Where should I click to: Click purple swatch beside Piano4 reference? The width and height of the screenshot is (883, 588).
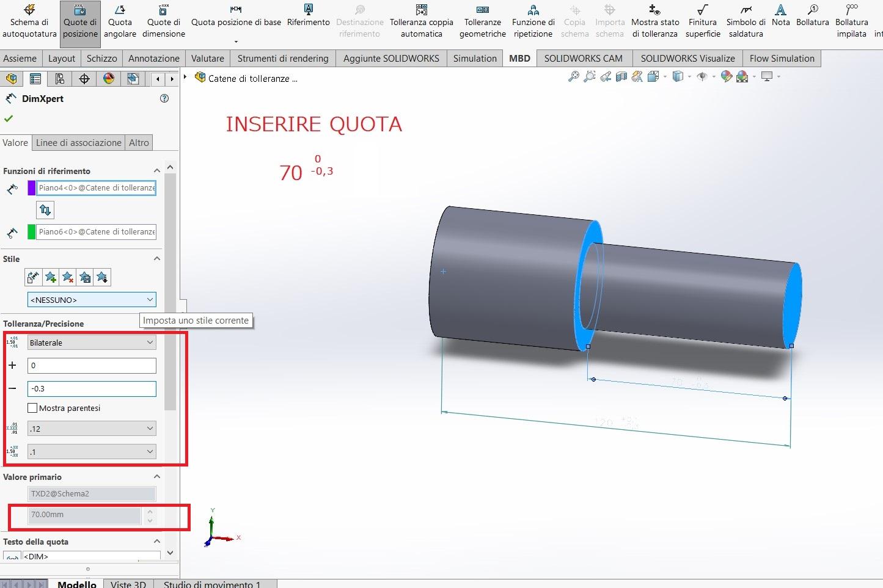coord(32,188)
